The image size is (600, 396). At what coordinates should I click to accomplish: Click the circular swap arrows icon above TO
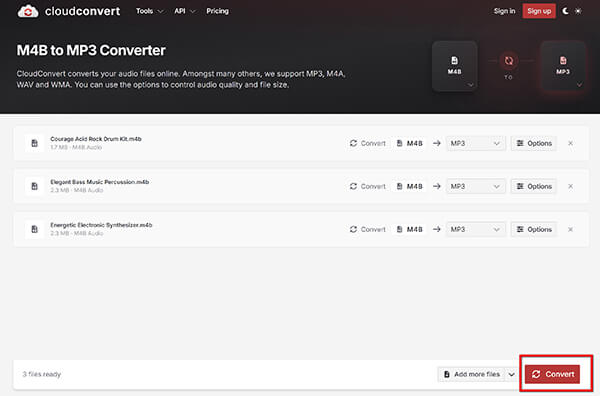point(509,60)
